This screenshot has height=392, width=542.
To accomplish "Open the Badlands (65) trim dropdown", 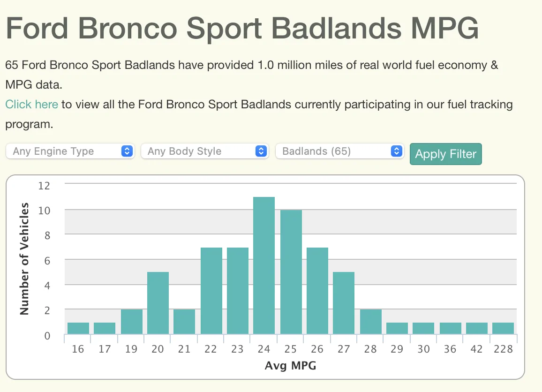I will pyautogui.click(x=339, y=151).
